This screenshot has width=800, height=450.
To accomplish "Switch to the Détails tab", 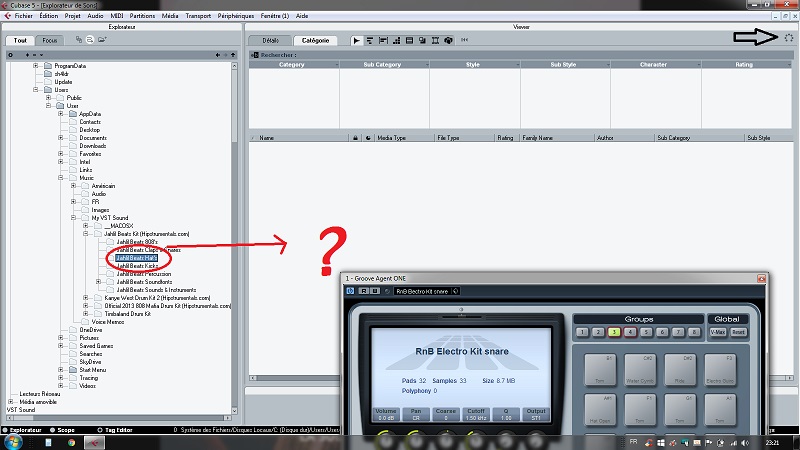I will coord(270,40).
